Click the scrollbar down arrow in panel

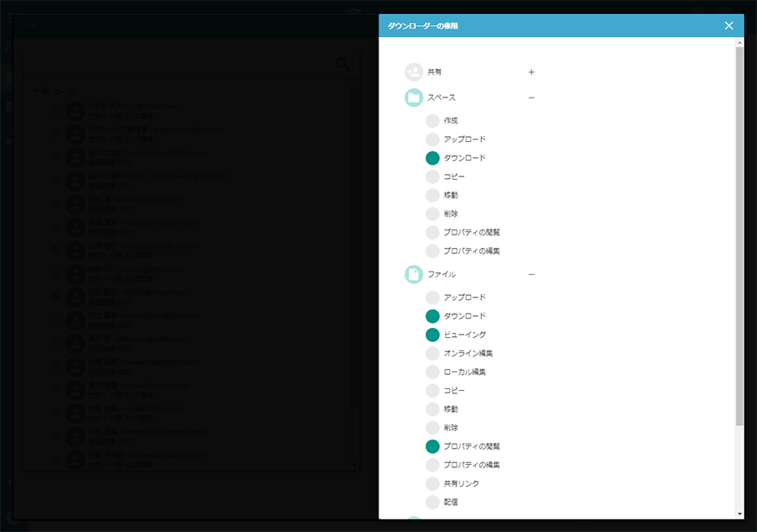(739, 514)
